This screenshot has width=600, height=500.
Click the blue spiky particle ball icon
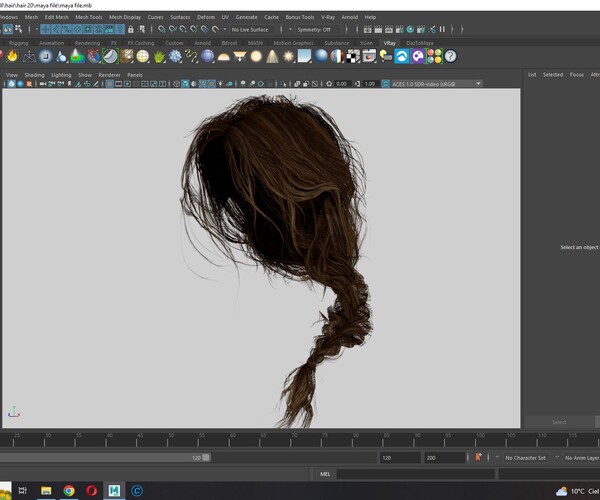point(175,57)
